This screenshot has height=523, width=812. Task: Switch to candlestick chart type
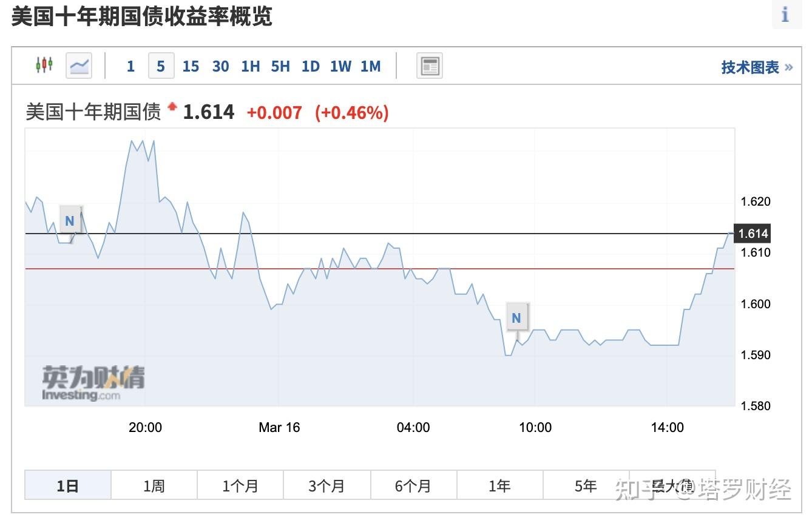click(44, 65)
